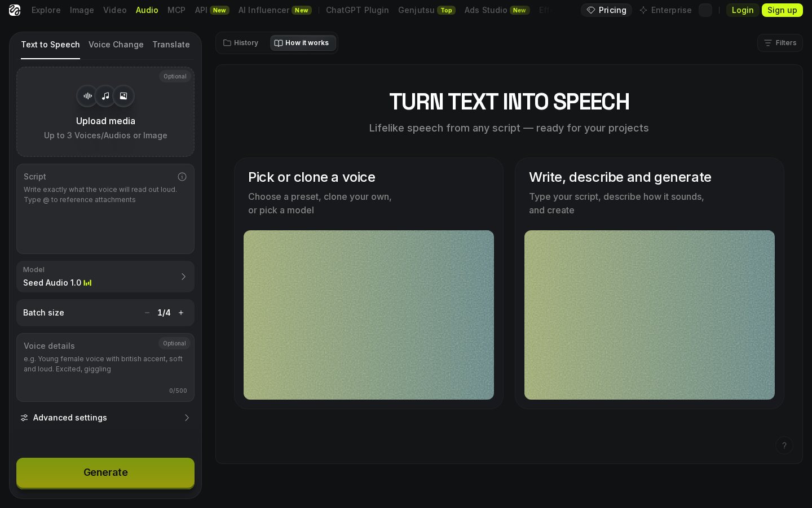812x508 pixels.
Task: Increase batch size with plus button
Action: 181,313
